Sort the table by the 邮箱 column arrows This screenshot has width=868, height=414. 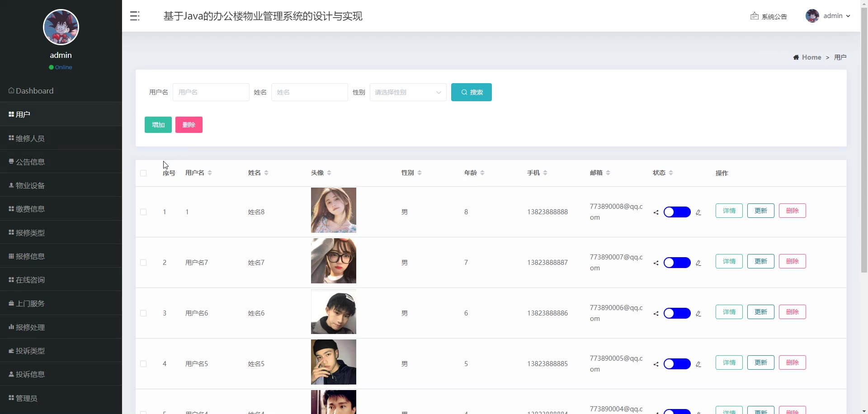[608, 173]
